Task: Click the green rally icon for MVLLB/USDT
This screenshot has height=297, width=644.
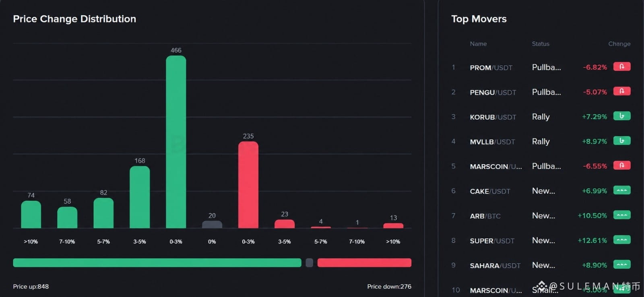Action: pos(622,141)
